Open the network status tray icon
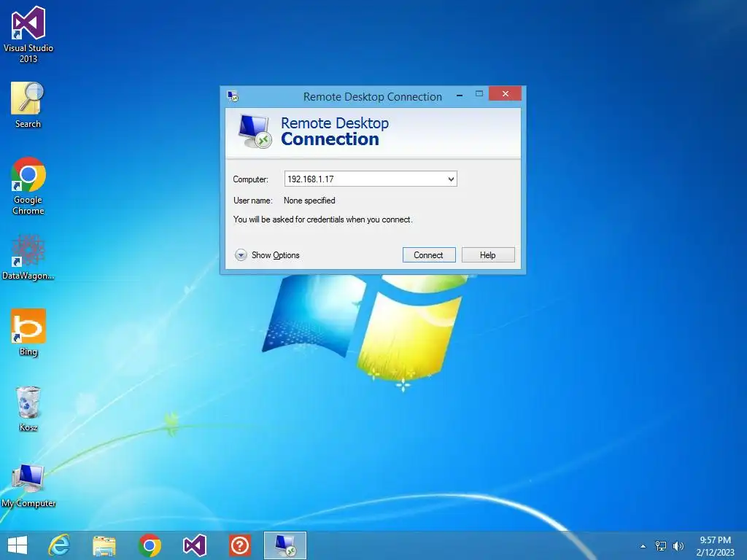The height and width of the screenshot is (560, 747). 661,546
